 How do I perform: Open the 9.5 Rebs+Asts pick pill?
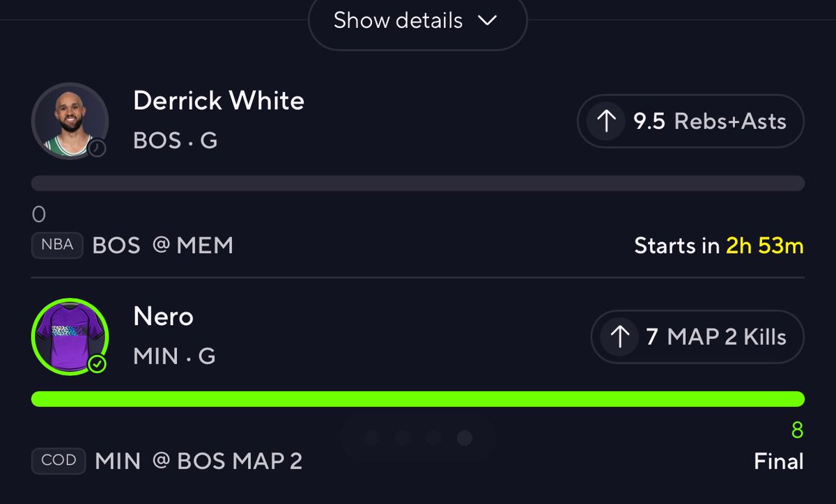coord(691,121)
